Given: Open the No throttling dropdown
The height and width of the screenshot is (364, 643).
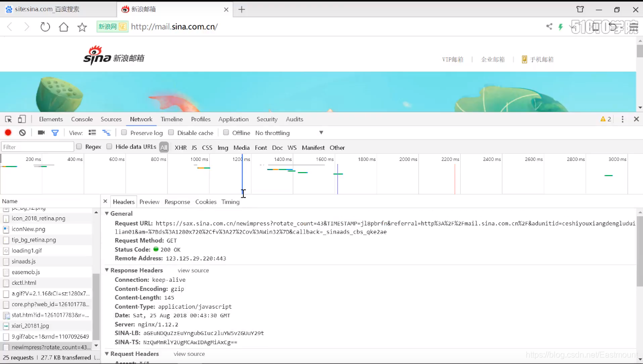Looking at the screenshot, I should [290, 133].
